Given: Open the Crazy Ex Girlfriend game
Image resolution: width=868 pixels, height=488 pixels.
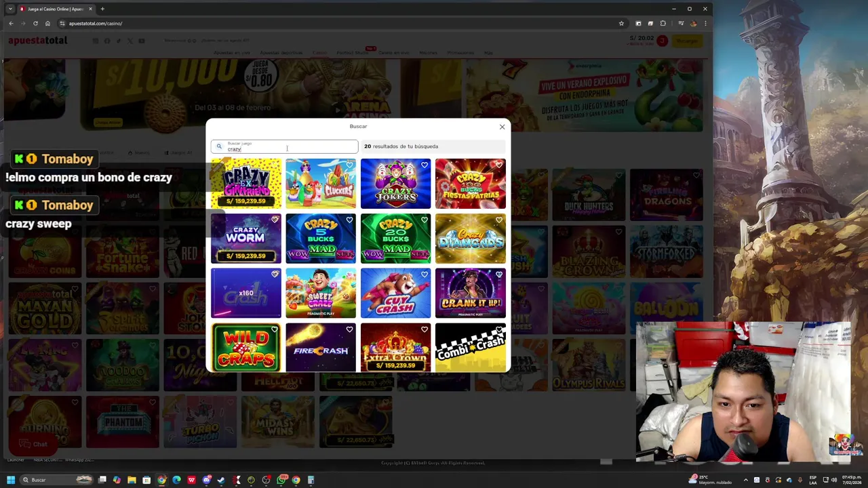Looking at the screenshot, I should (x=246, y=184).
